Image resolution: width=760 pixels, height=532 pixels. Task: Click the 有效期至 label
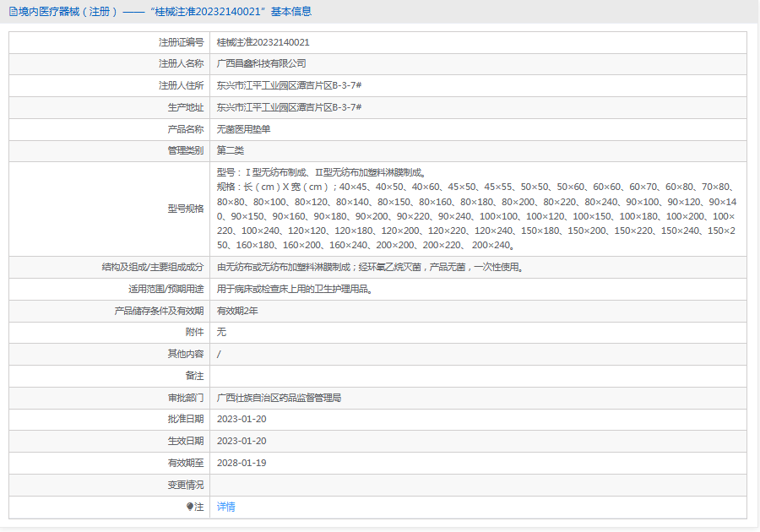[x=186, y=463]
